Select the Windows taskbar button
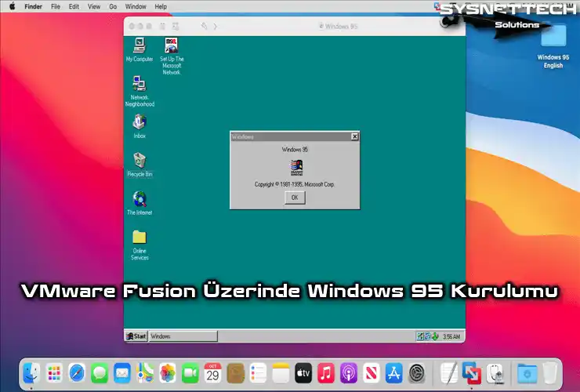 pyautogui.click(x=183, y=336)
